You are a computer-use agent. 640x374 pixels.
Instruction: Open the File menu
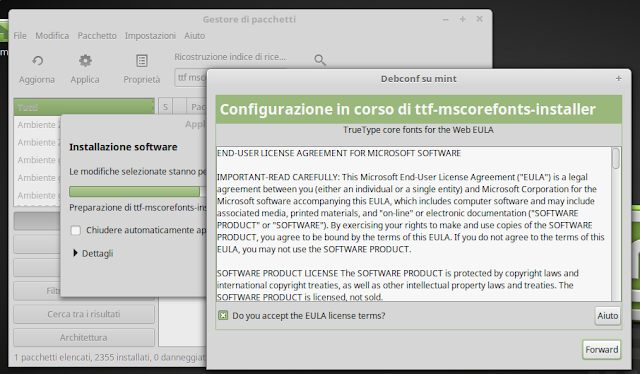[x=20, y=36]
